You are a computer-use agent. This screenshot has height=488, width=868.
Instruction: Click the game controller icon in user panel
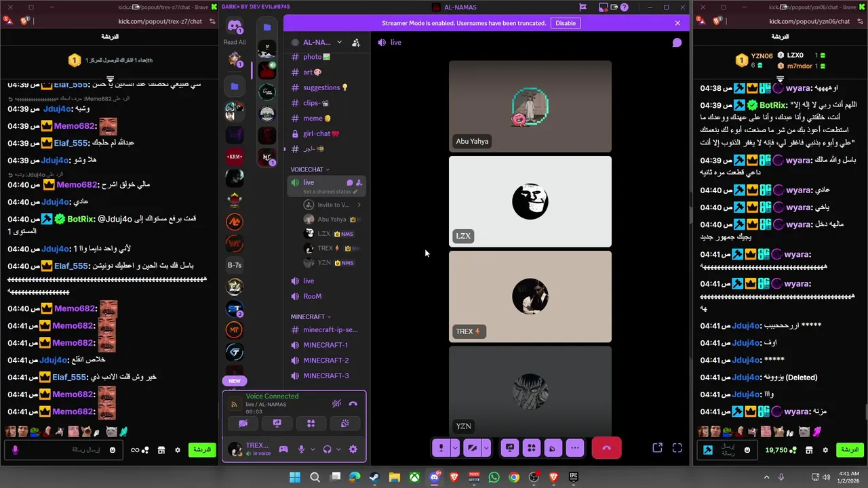point(283,449)
